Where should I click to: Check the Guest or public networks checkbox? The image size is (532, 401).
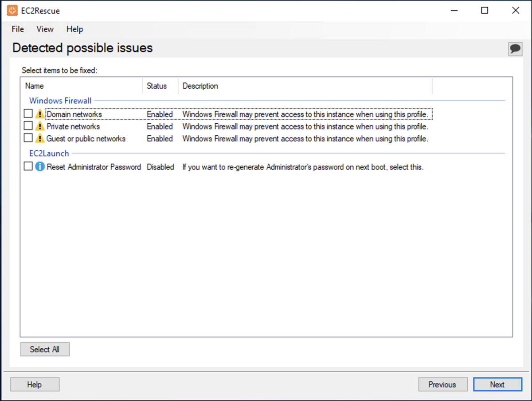[x=28, y=138]
